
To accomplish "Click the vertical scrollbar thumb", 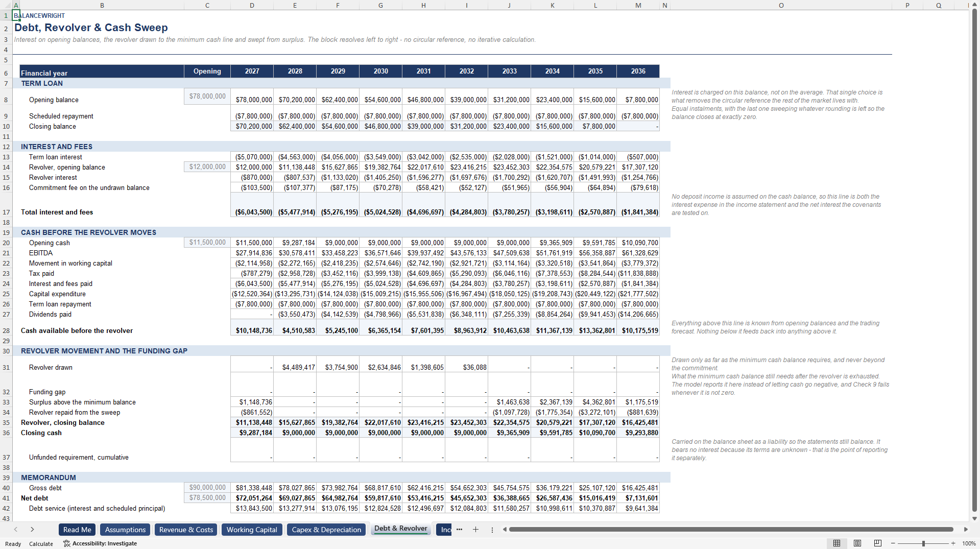I will click(974, 260).
